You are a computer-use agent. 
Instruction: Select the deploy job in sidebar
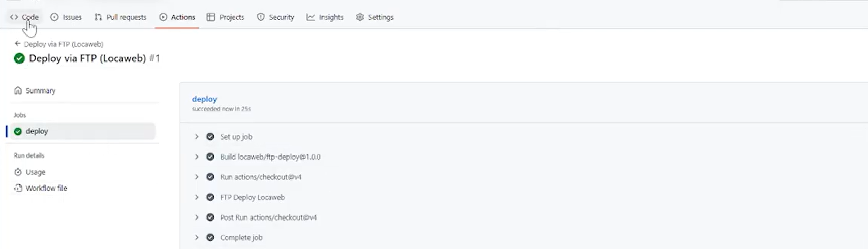37,131
